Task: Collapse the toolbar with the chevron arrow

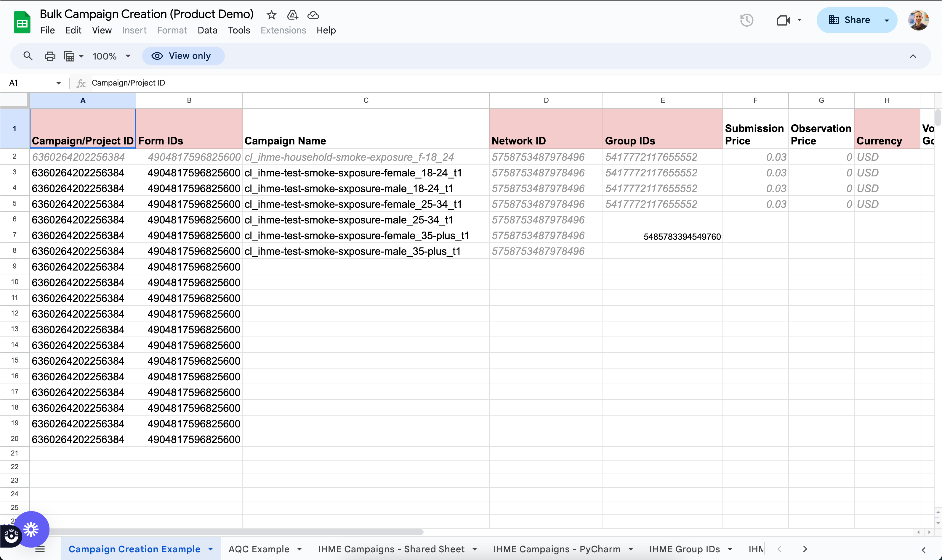Action: [913, 56]
